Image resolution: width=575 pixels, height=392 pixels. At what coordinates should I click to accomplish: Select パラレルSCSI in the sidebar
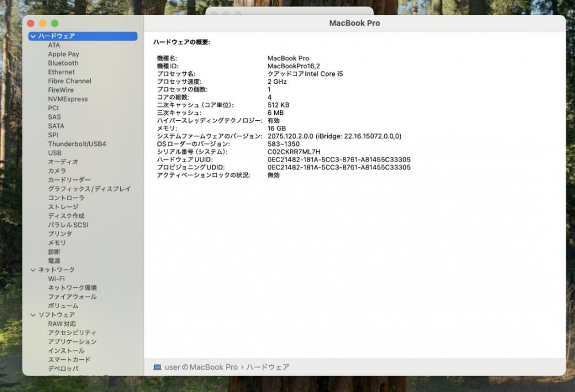click(68, 225)
